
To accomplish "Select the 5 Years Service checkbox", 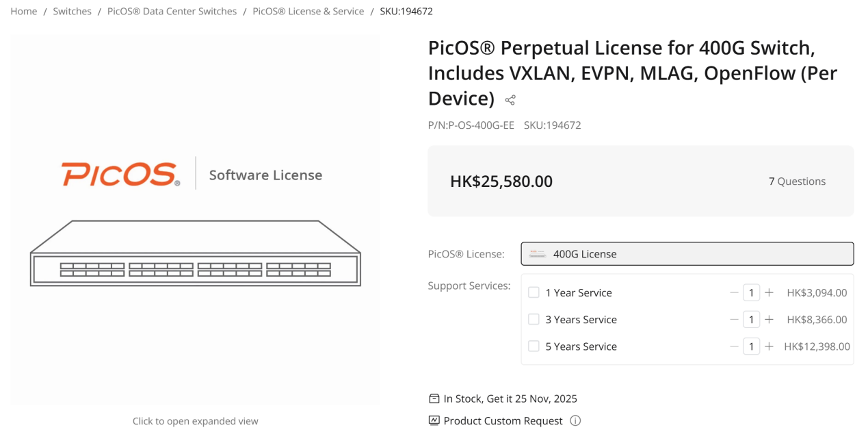I will click(534, 346).
